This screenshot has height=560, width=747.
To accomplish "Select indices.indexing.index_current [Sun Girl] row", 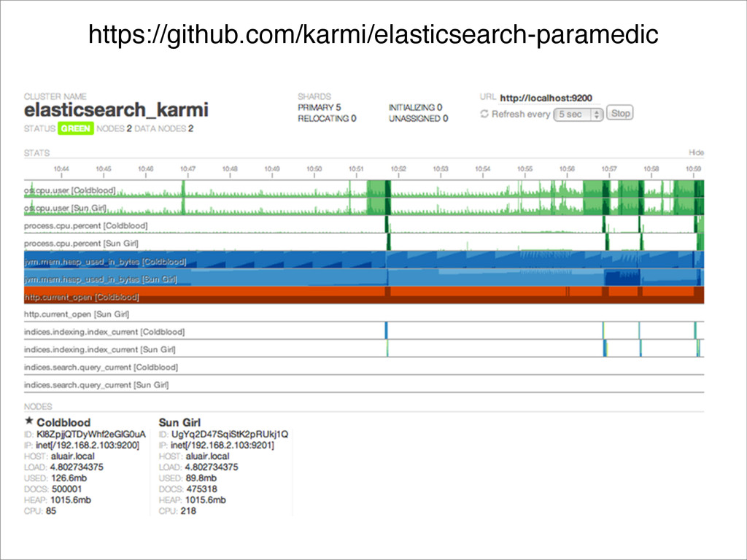I will [364, 348].
